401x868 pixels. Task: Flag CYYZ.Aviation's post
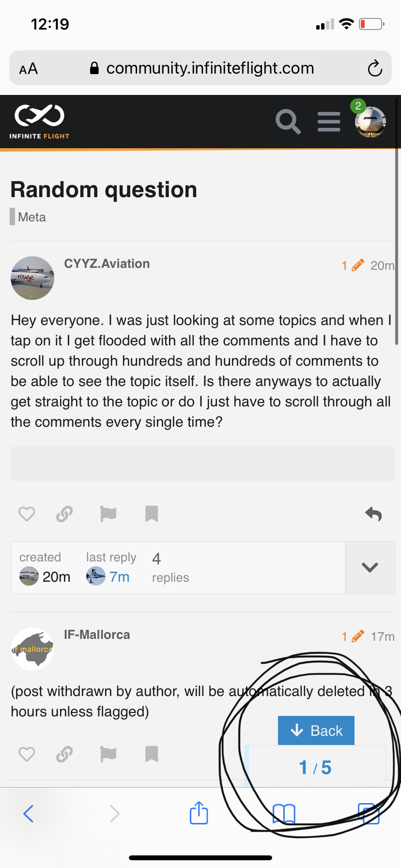click(108, 514)
